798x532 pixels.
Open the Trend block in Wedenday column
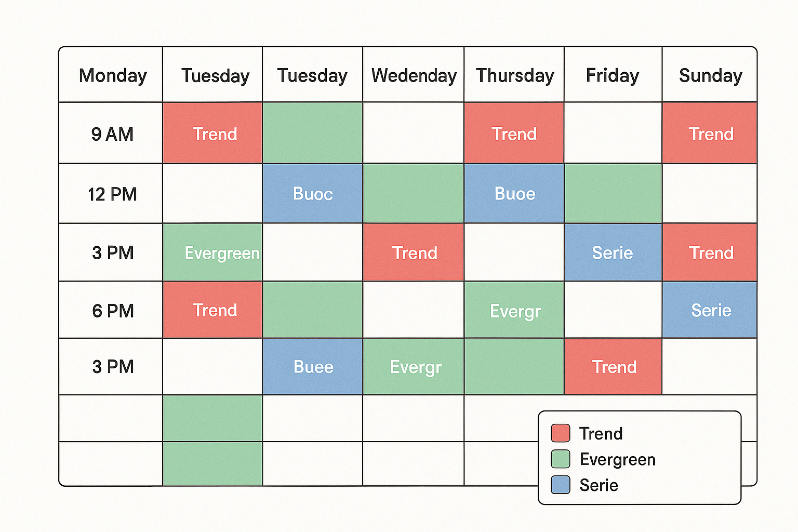414,253
